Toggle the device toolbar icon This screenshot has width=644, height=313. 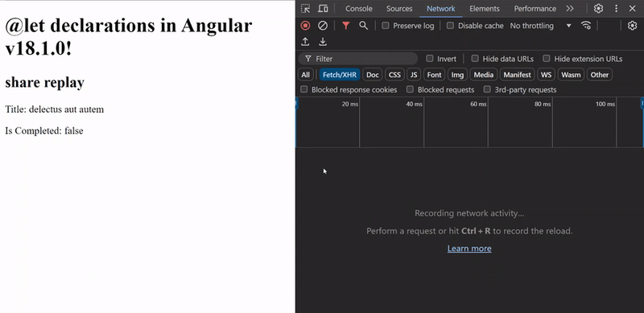point(324,9)
